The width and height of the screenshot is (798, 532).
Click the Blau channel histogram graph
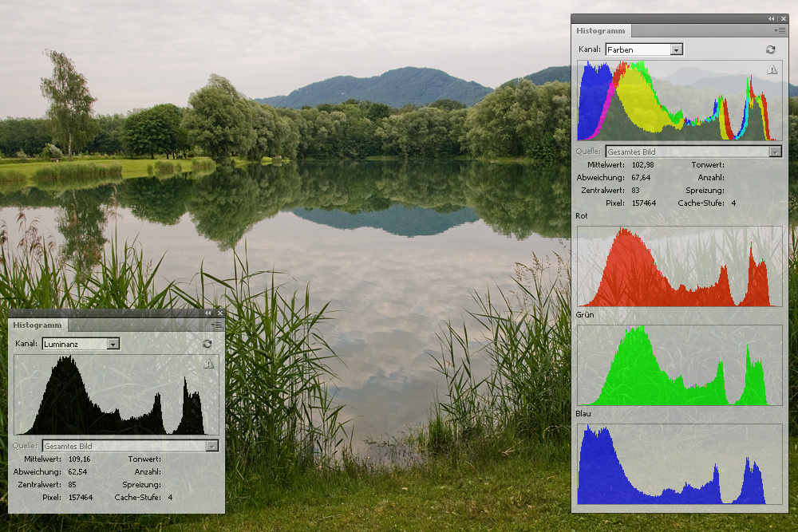click(x=680, y=464)
